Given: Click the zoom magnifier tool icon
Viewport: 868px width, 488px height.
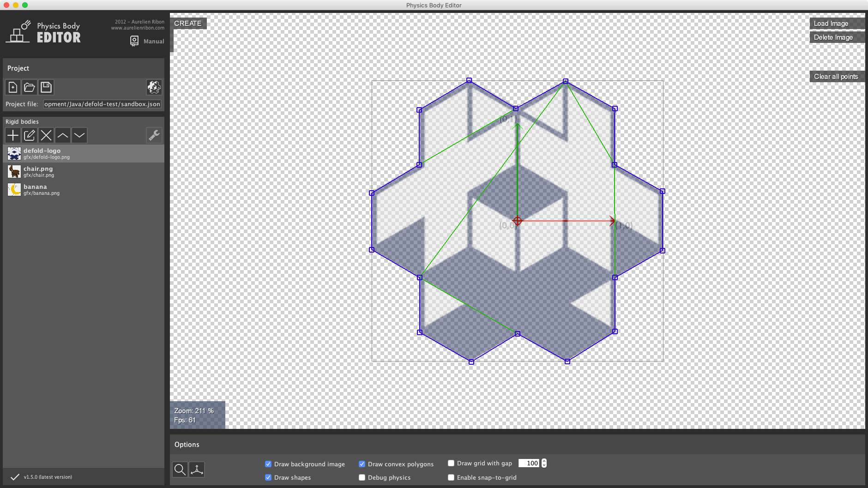Looking at the screenshot, I should [180, 470].
